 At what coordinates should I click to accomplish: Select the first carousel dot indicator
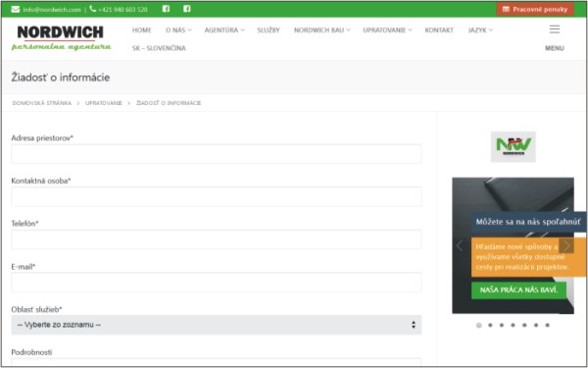(x=479, y=325)
